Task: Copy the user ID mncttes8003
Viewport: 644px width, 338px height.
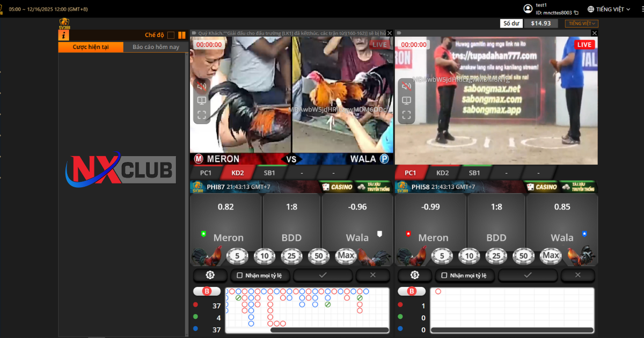Action: tap(576, 12)
